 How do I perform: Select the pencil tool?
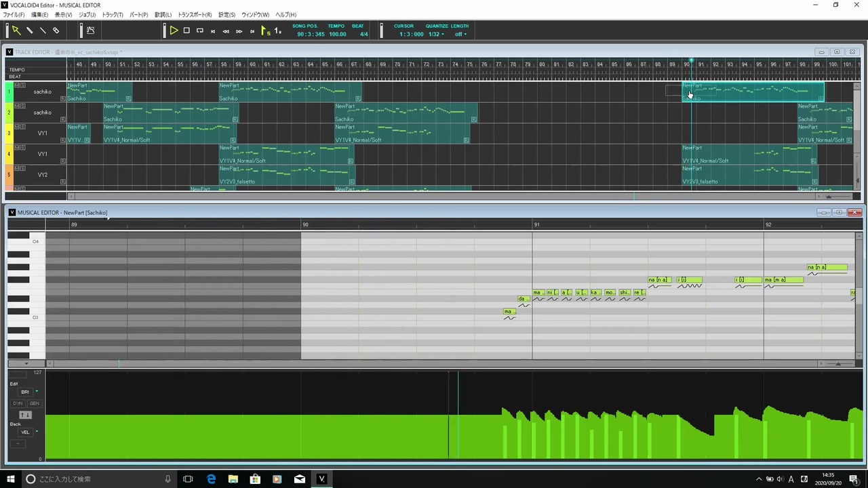[30, 30]
